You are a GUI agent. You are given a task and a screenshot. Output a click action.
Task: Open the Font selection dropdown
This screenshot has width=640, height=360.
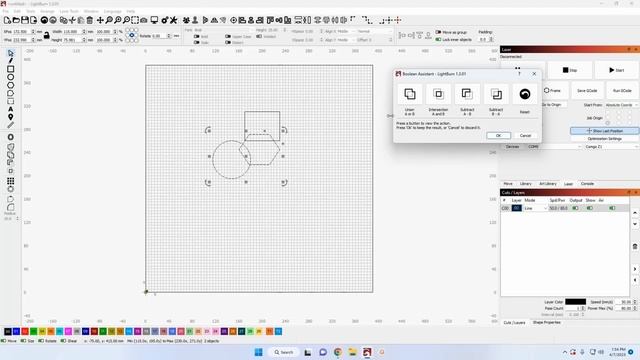223,30
